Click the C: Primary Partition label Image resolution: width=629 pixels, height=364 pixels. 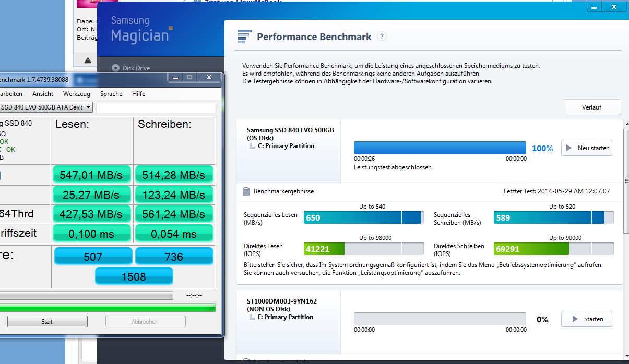point(286,146)
